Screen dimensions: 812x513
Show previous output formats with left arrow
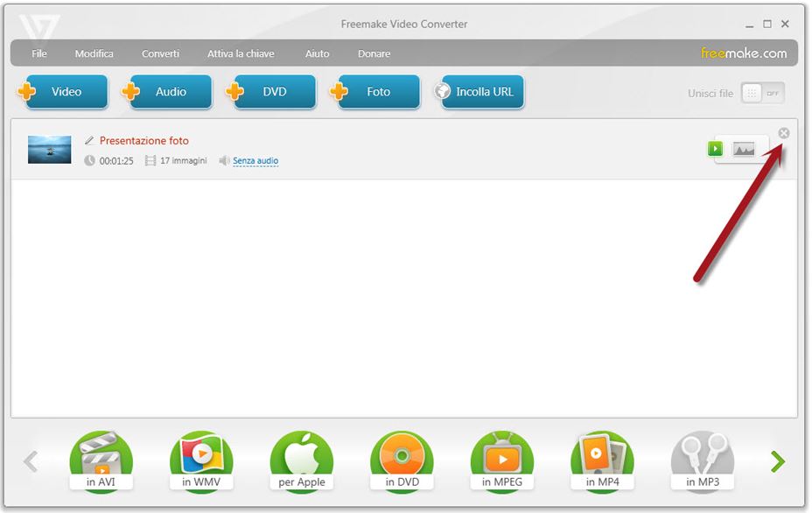point(31,461)
